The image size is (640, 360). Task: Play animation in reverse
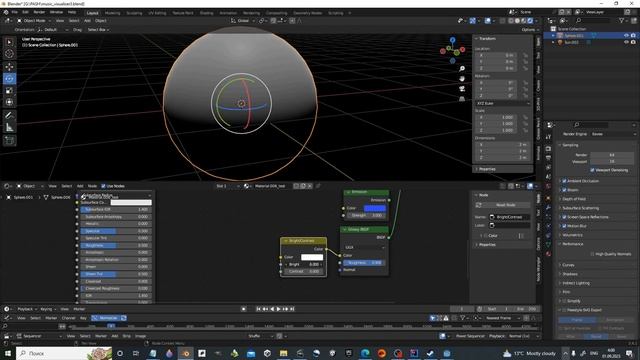point(272,309)
